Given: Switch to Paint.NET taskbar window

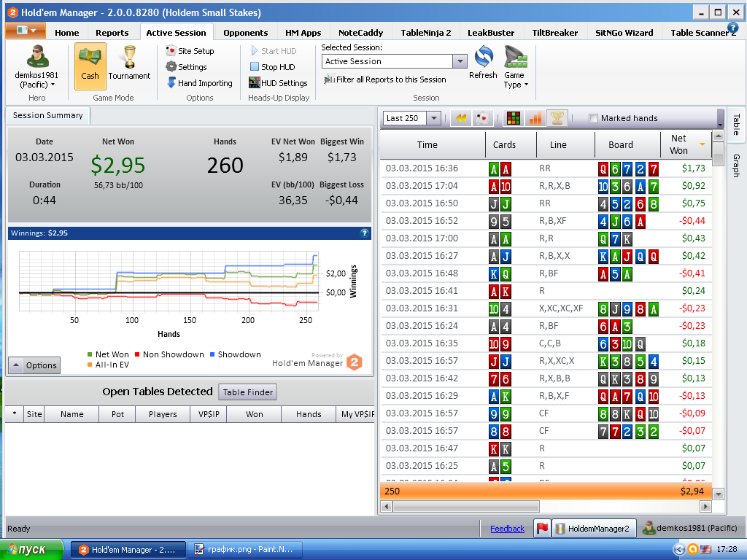Looking at the screenshot, I should pyautogui.click(x=247, y=550).
